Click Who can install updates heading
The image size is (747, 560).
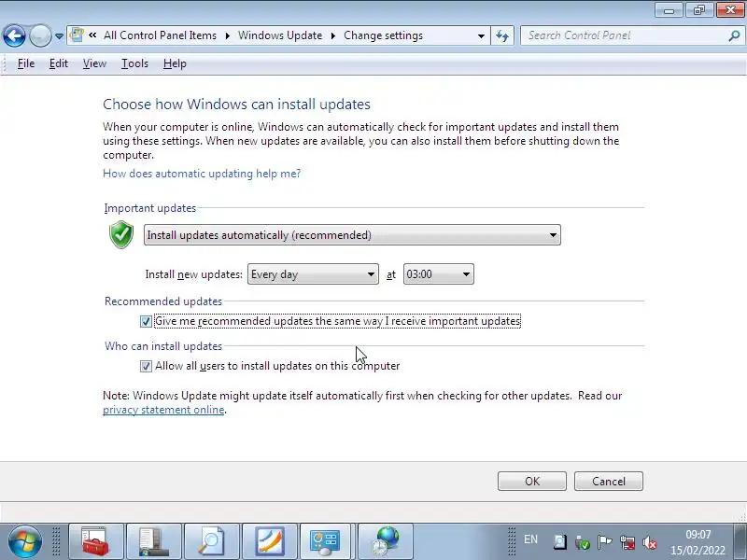tap(163, 346)
